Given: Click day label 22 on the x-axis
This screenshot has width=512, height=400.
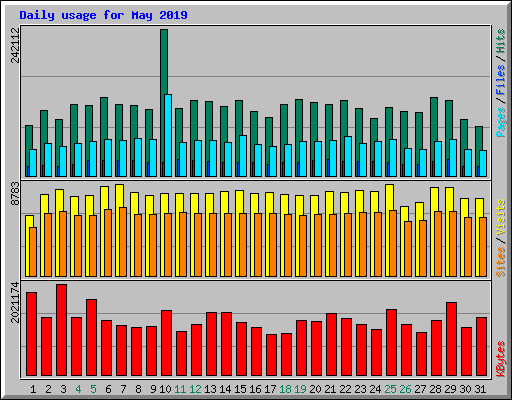Looking at the screenshot, I should coord(345,389).
